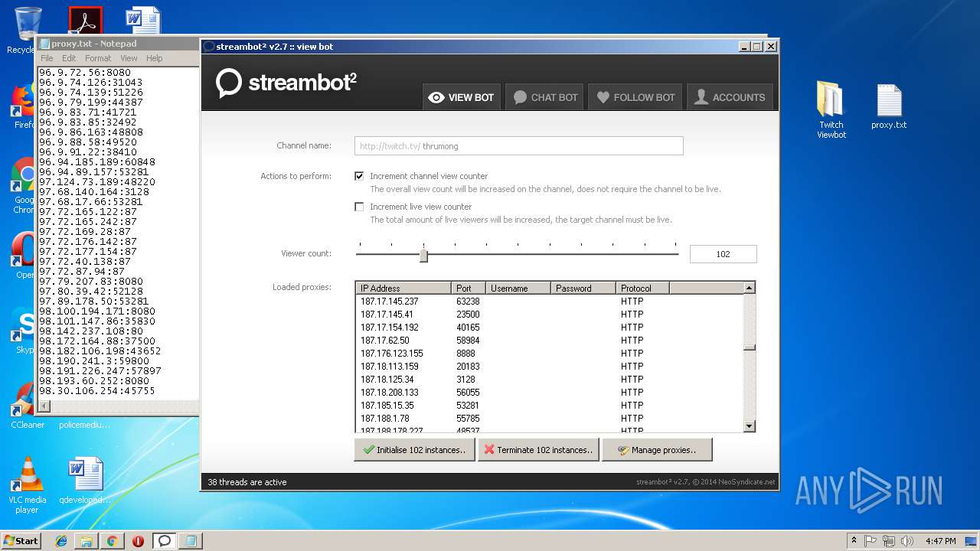980x551 pixels.
Task: Click the network tray icon
Action: tap(889, 541)
